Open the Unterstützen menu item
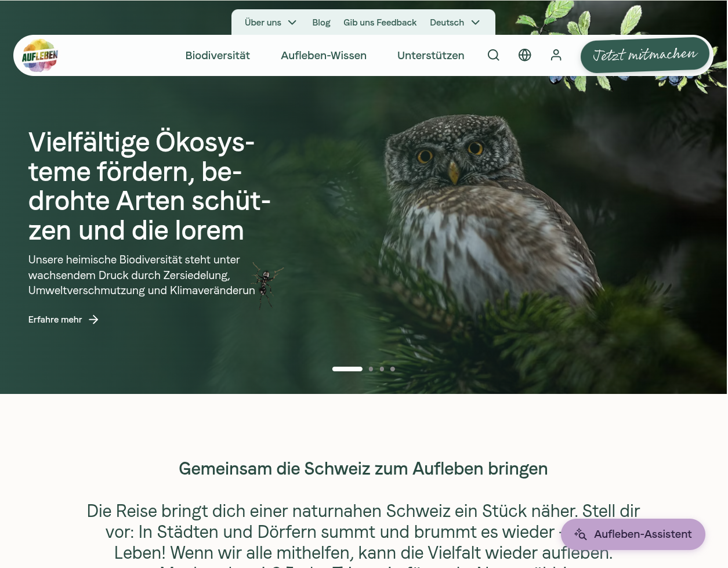Screen dimensions: 728x568 [x=431, y=56]
